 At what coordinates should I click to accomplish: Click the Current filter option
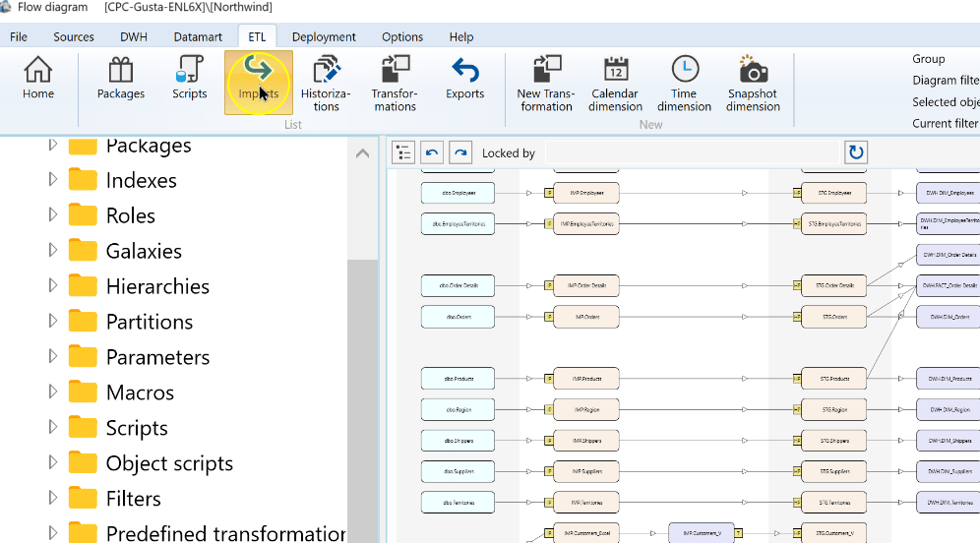click(x=946, y=123)
